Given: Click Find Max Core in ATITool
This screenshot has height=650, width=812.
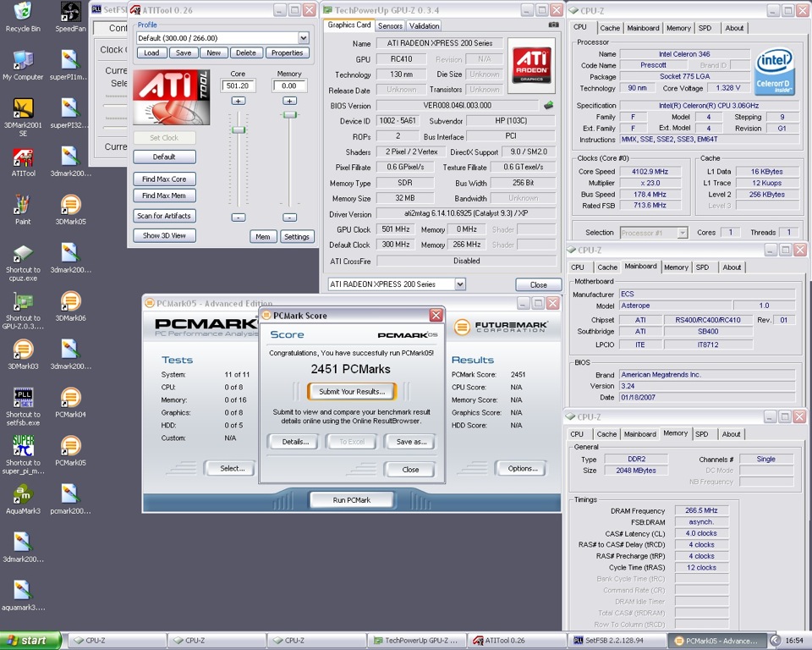Looking at the screenshot, I should pos(164,179).
